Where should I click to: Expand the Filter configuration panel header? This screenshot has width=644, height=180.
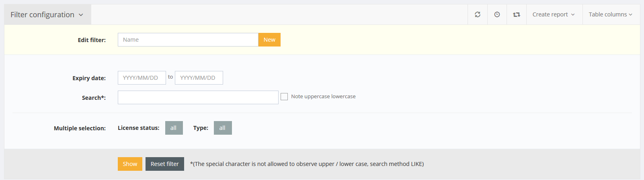pos(47,15)
